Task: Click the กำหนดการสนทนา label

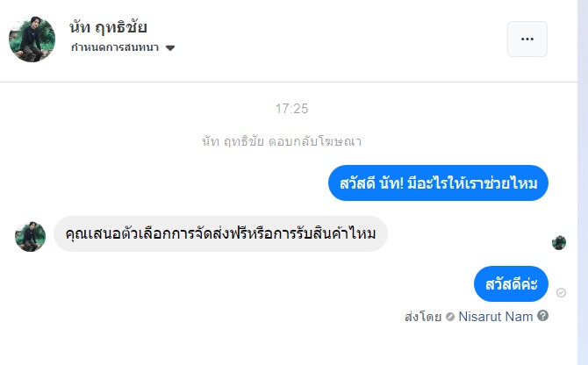Action: pos(115,47)
